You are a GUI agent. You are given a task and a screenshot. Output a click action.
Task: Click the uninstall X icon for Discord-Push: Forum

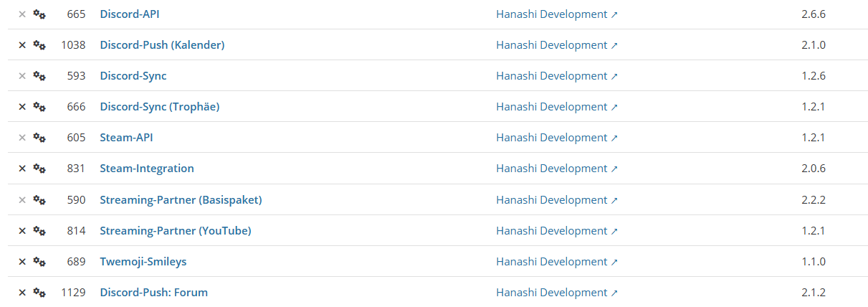tap(22, 293)
